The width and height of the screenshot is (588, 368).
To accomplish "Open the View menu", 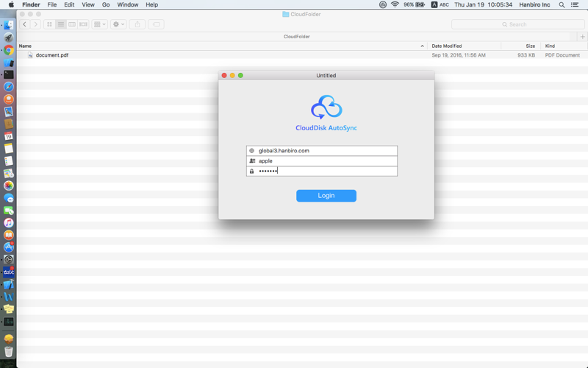I will click(88, 4).
